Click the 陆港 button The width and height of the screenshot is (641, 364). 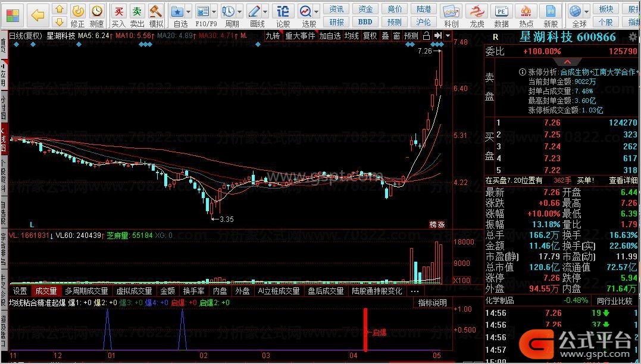[424, 9]
